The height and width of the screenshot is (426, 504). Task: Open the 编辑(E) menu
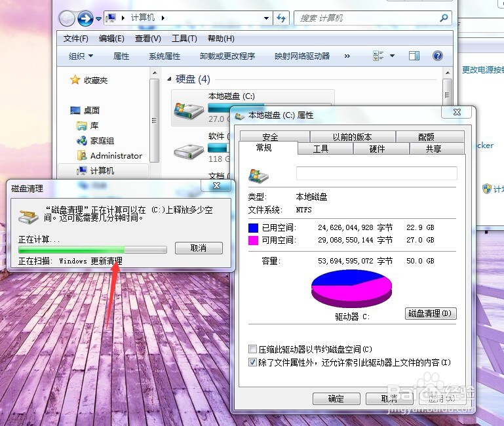(x=111, y=39)
